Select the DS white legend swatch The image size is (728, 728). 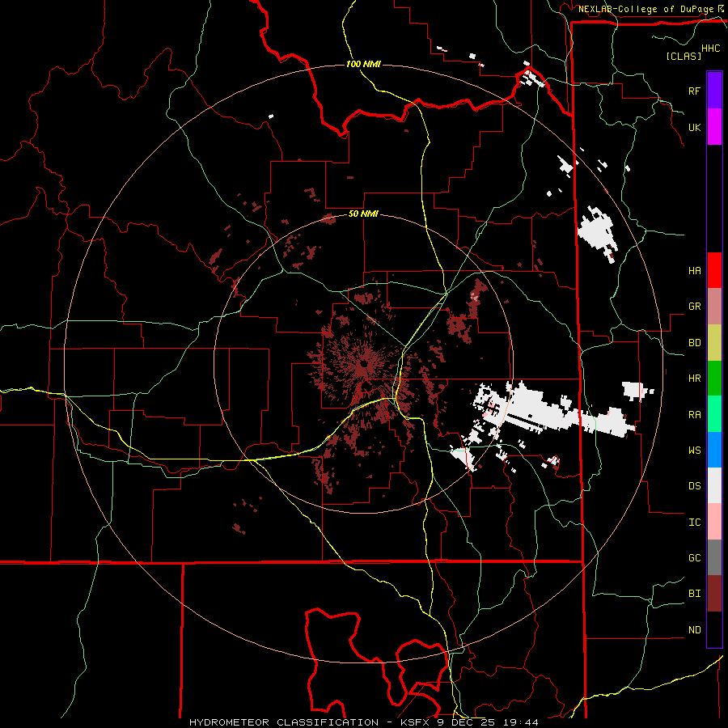click(714, 485)
